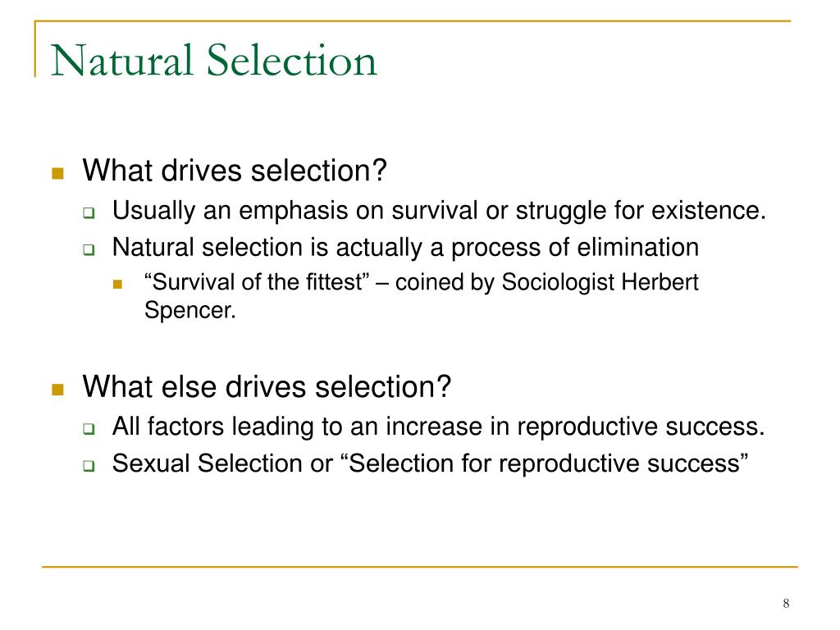This screenshot has width=840, height=630.
Task: Click the gold border line above the title
Action: pos(413,21)
